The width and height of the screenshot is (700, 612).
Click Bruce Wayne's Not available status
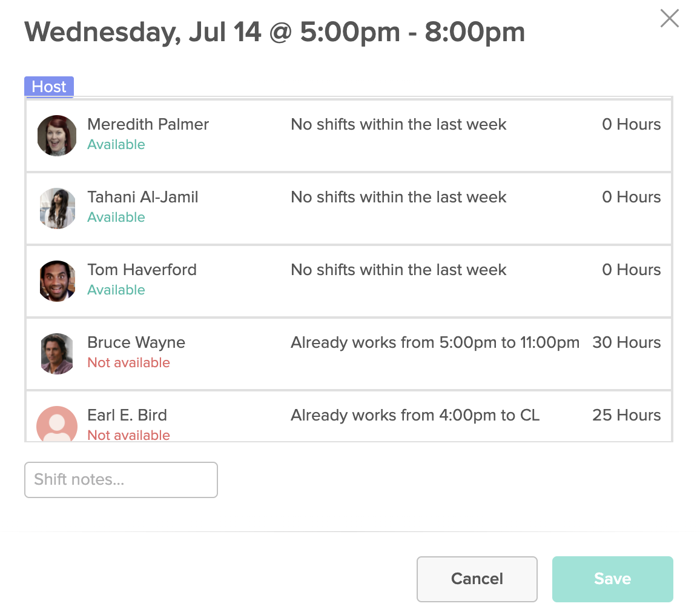click(x=129, y=362)
